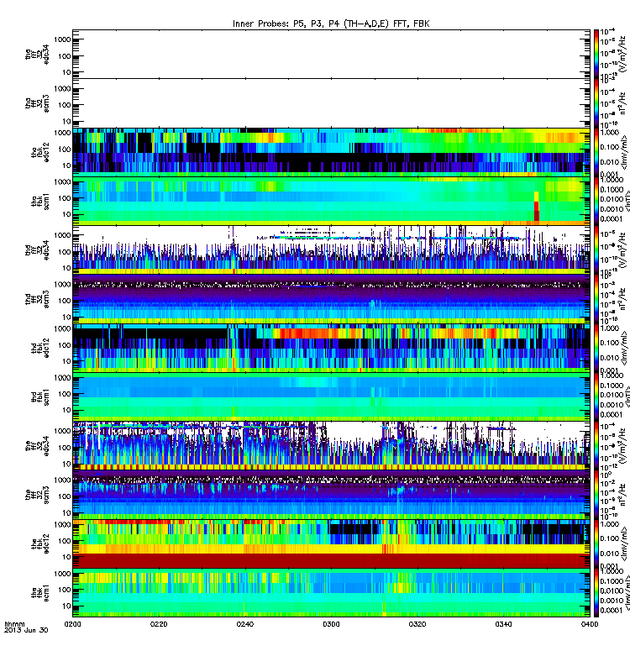
Task: Click the '0240' time axis label
Action: point(244,624)
